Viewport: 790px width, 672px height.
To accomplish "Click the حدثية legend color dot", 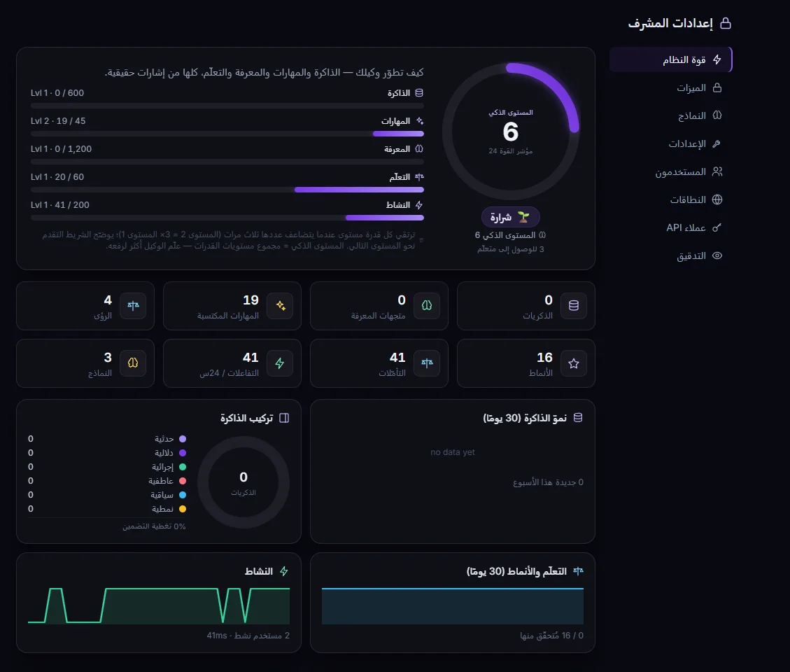I will pyautogui.click(x=183, y=439).
